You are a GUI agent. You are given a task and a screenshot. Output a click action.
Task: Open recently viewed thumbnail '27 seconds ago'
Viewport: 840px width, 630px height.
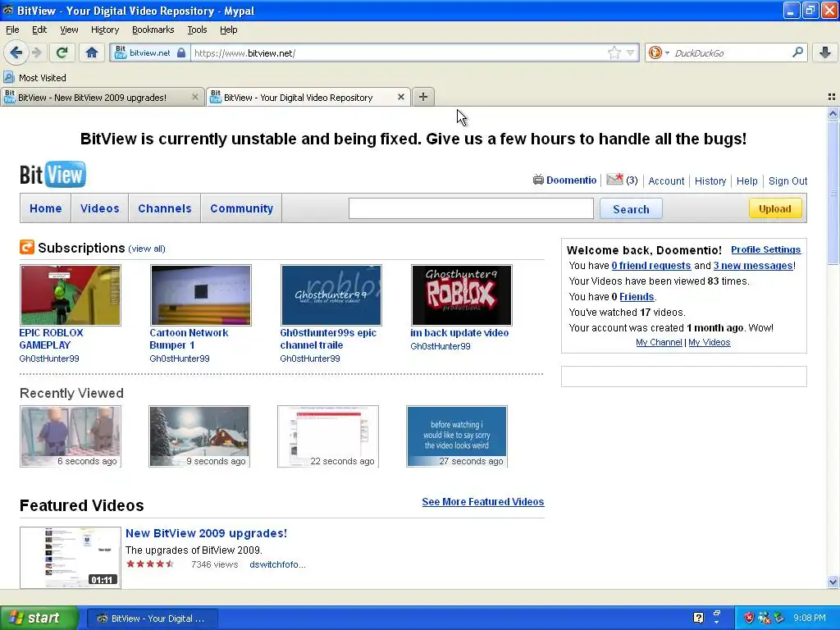pyautogui.click(x=456, y=436)
